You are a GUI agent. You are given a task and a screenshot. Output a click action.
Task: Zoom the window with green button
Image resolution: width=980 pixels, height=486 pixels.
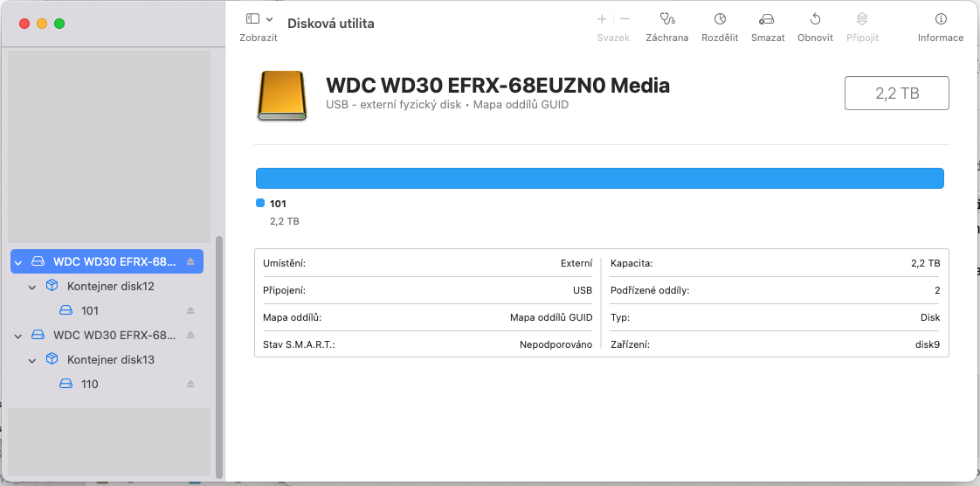59,24
